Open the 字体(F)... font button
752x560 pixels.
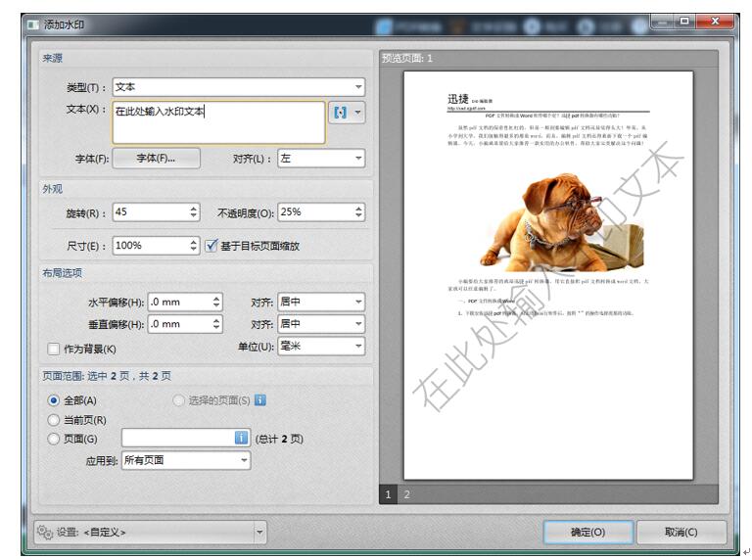(157, 159)
